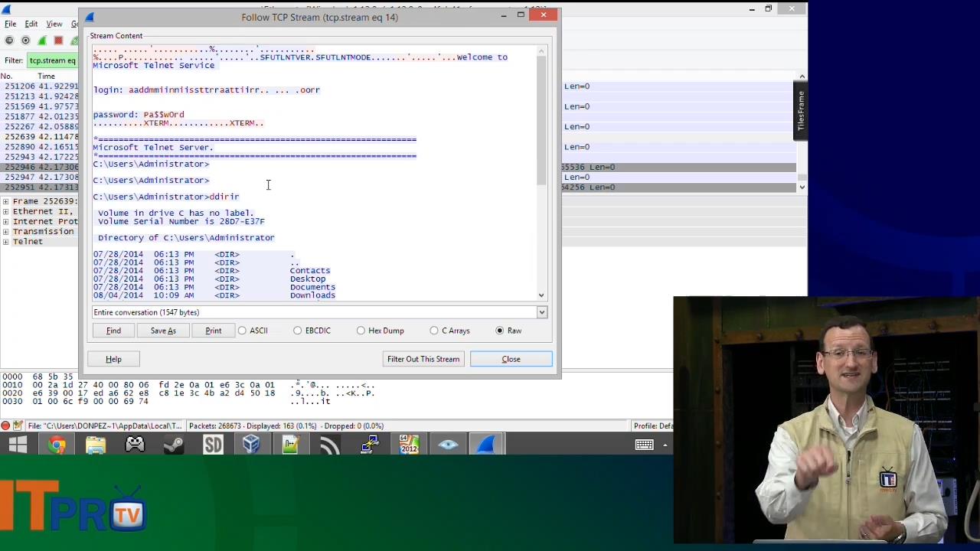Click the green shark-fin start capture icon
This screenshot has width=980, height=551.
point(42,41)
